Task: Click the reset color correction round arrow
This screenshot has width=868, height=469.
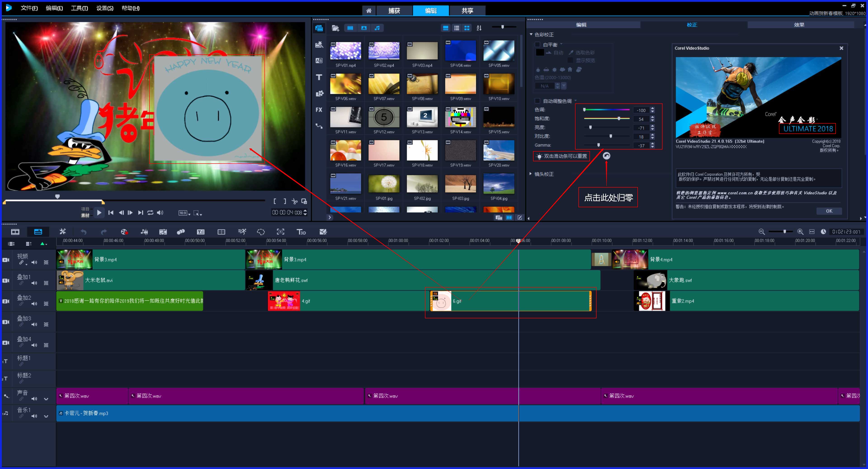Action: 606,156
